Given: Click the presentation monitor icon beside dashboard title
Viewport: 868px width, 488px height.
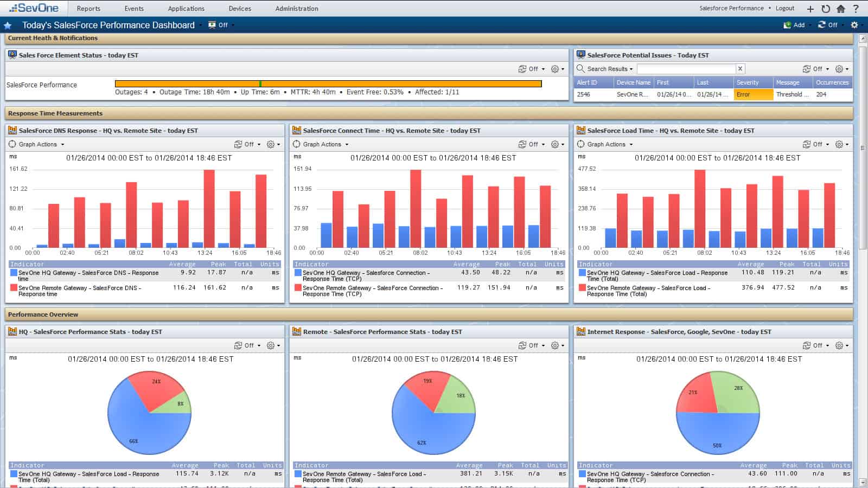Looking at the screenshot, I should [x=212, y=25].
